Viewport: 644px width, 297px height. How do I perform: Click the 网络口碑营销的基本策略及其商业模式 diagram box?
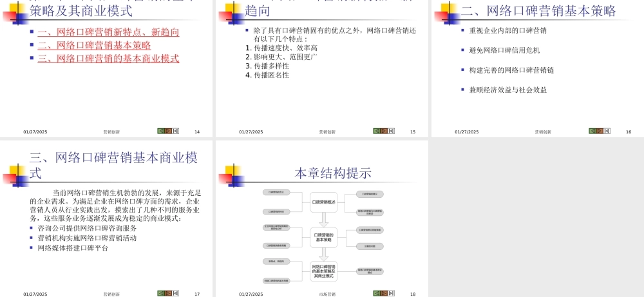click(324, 271)
